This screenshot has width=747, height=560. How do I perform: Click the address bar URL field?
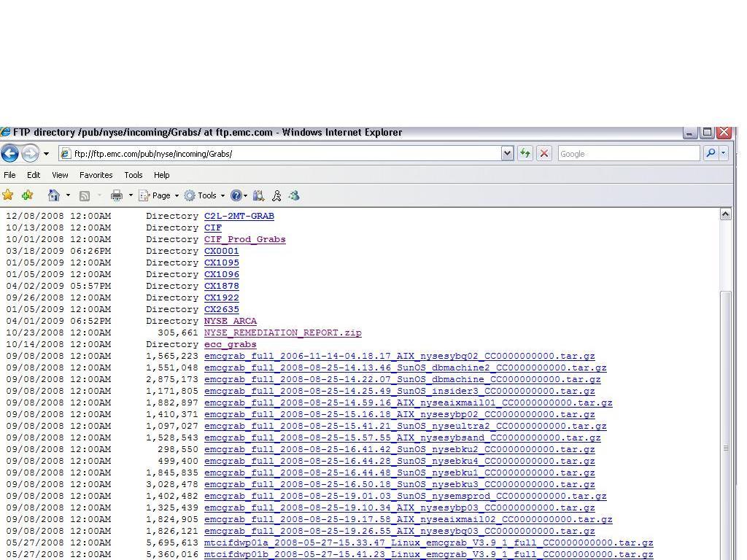click(280, 154)
